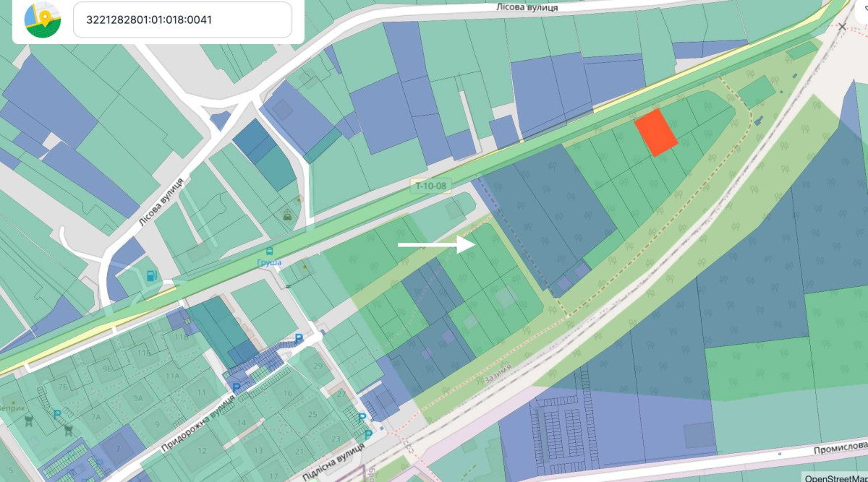Click the railway crossing X marker

pos(842,27)
